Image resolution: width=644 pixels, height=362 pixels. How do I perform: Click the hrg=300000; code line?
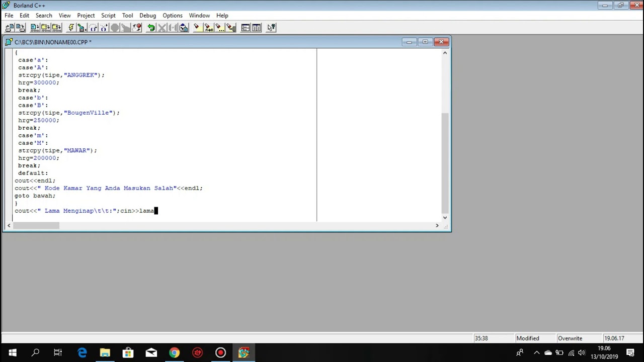coord(39,82)
